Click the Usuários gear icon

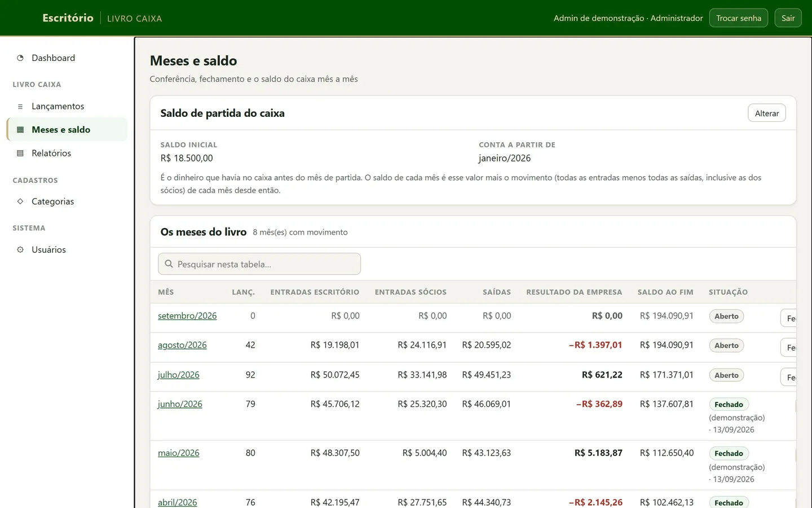[x=20, y=249]
